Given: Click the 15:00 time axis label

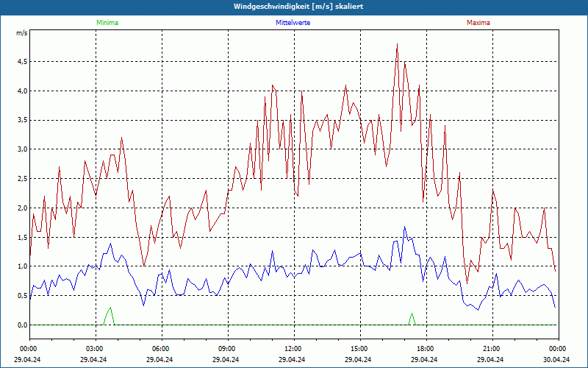Looking at the screenshot, I should [359, 349].
